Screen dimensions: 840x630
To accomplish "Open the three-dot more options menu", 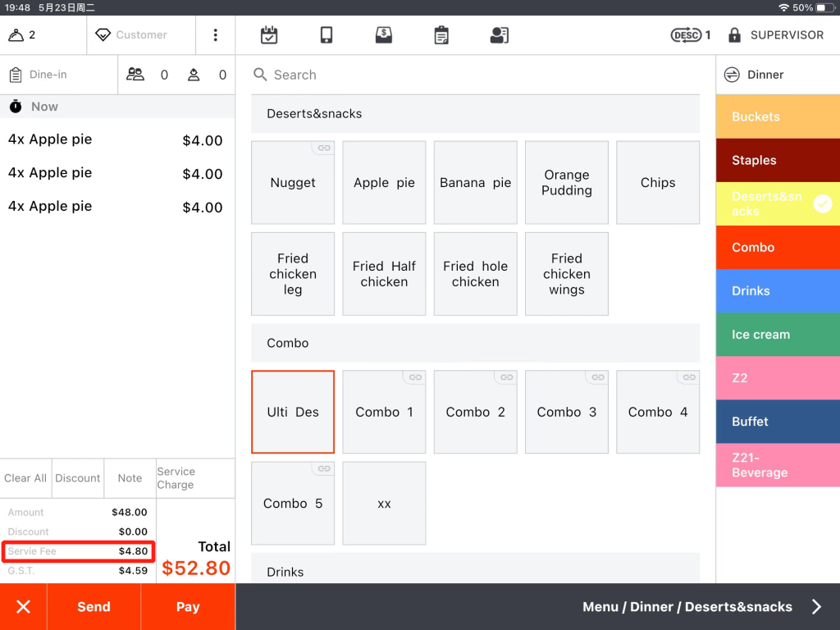I will pyautogui.click(x=216, y=35).
